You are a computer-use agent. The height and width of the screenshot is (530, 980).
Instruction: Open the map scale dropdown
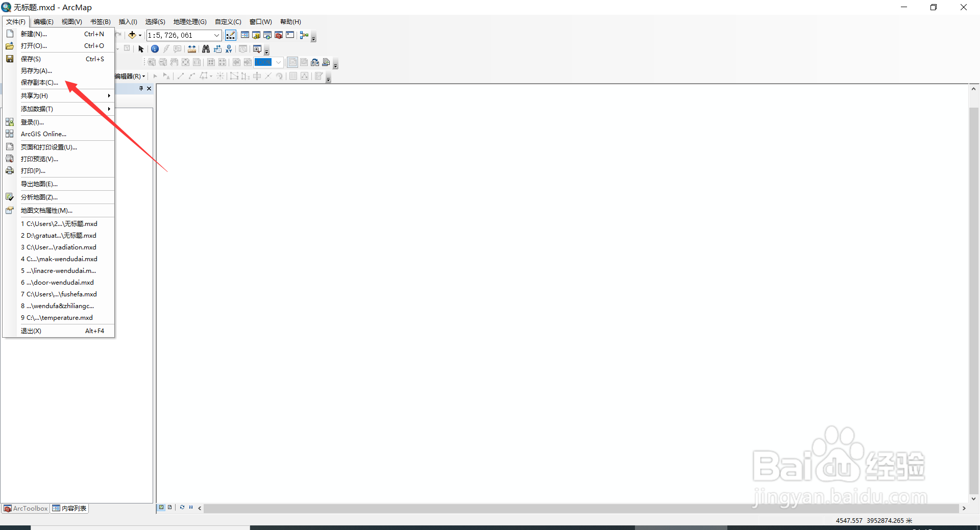(216, 35)
